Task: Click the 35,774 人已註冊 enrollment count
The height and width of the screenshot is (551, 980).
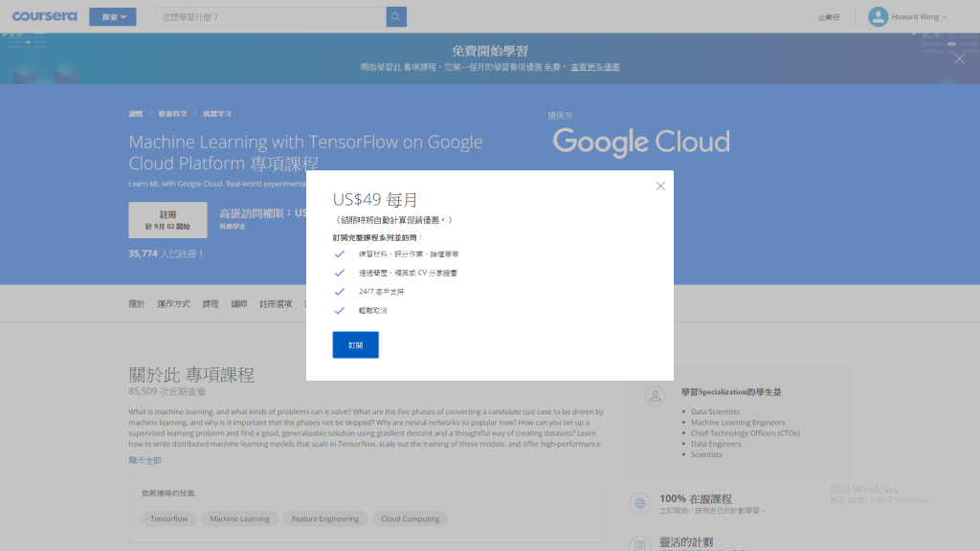Action: click(x=167, y=253)
